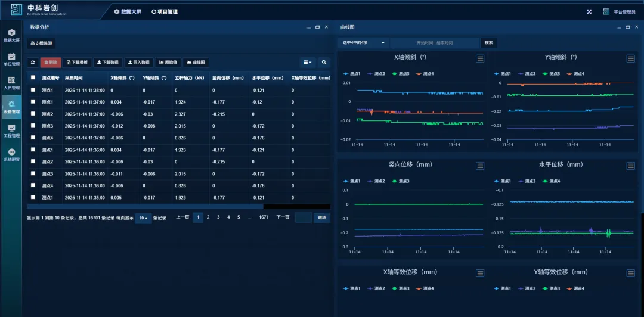Open 数据大屏 in the left sidebar
This screenshot has height=317, width=644.
point(11,36)
